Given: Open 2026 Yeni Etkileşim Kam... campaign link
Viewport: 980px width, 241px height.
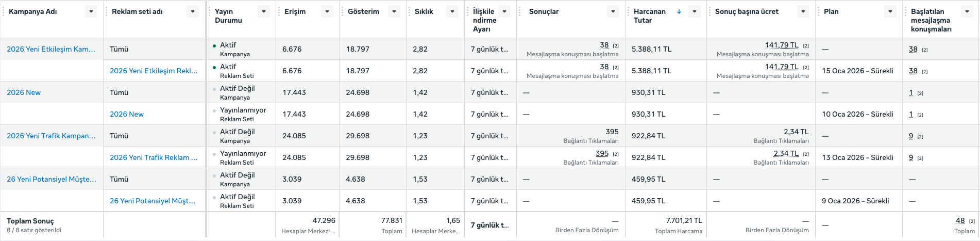Looking at the screenshot, I should tap(51, 49).
